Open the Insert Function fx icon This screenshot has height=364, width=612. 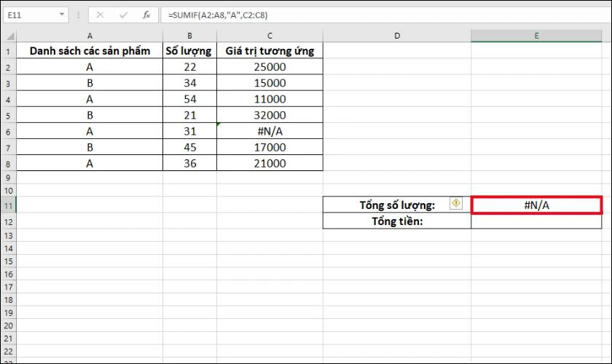click(146, 15)
